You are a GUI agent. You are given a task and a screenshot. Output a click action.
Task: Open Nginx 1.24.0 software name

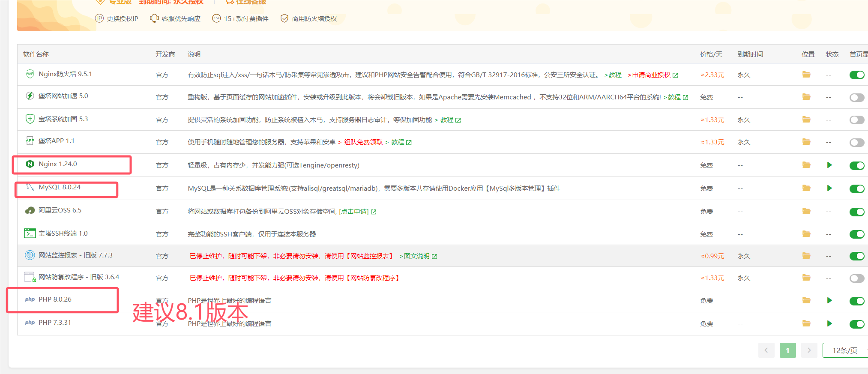tap(58, 164)
